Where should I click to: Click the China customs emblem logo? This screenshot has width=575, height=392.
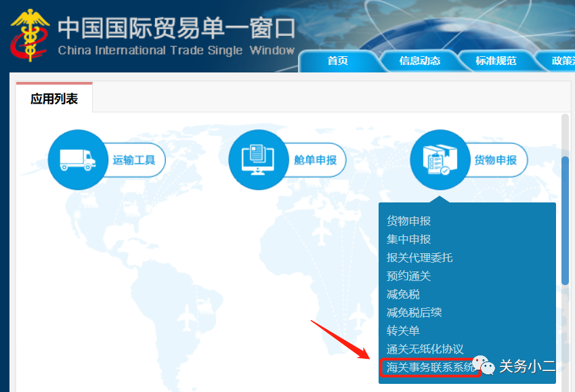point(30,35)
